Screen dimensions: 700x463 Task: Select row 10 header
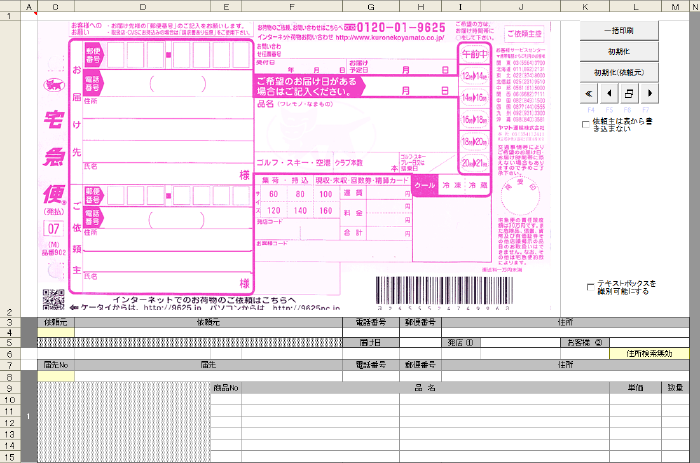pyautogui.click(x=10, y=400)
